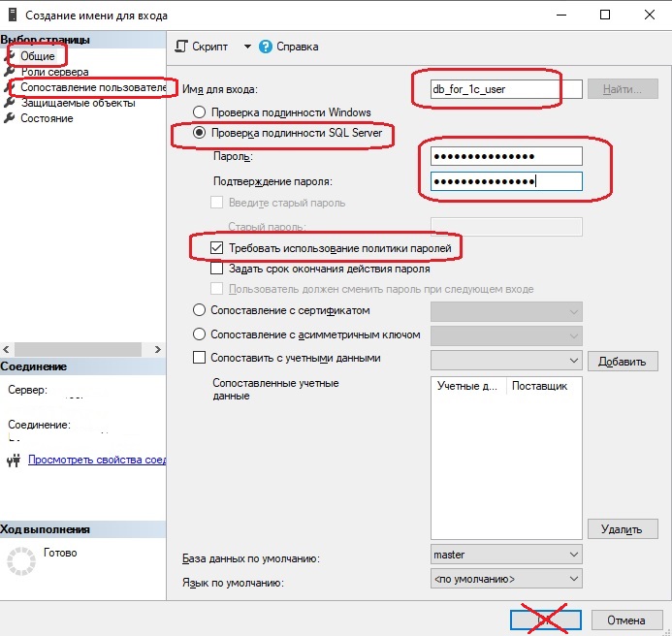Image resolution: width=672 pixels, height=636 pixels.
Task: Click the Добавить button
Action: click(x=623, y=362)
